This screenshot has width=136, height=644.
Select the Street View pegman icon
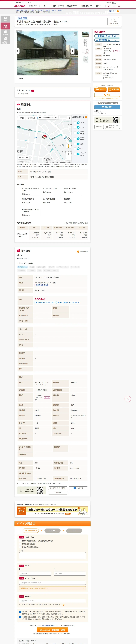[x=69, y=146]
